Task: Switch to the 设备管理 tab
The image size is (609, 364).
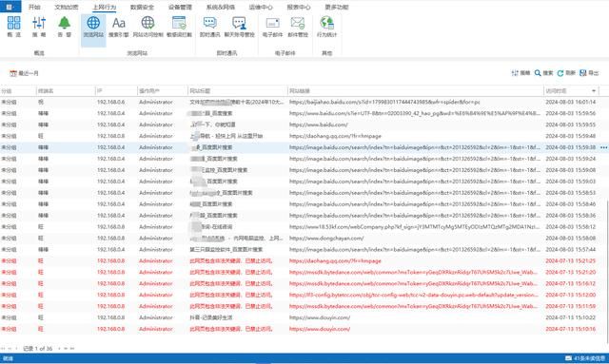Action: 180,7
